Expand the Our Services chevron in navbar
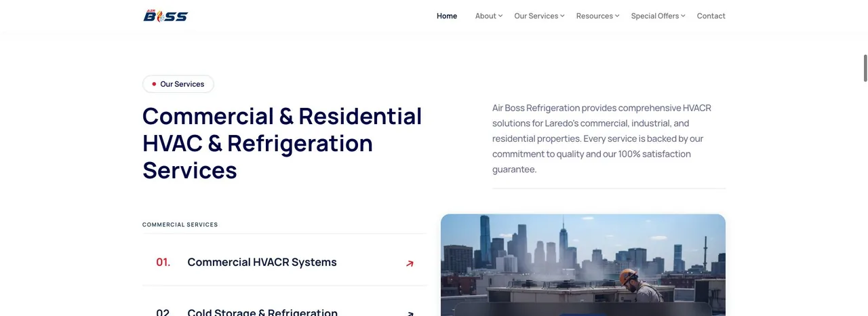This screenshot has width=868, height=316. coord(562,16)
